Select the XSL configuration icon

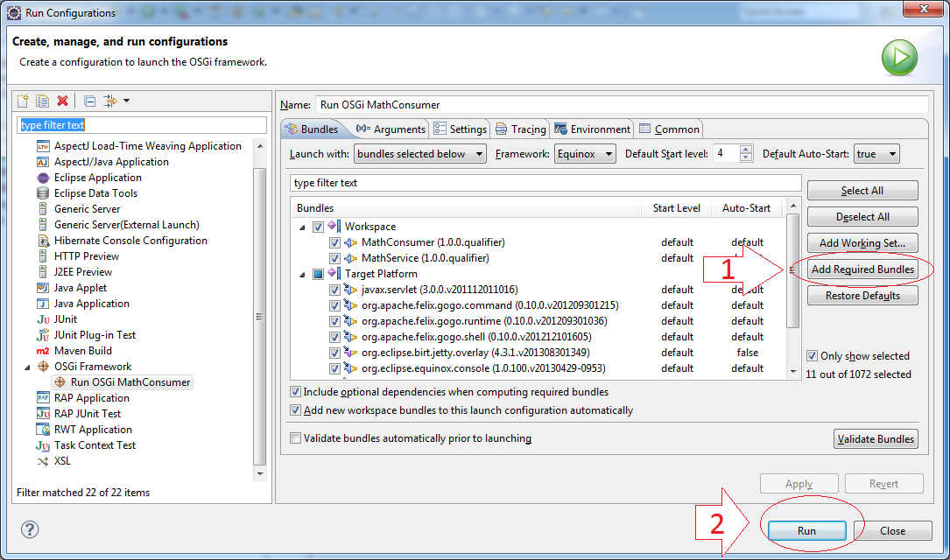43,461
